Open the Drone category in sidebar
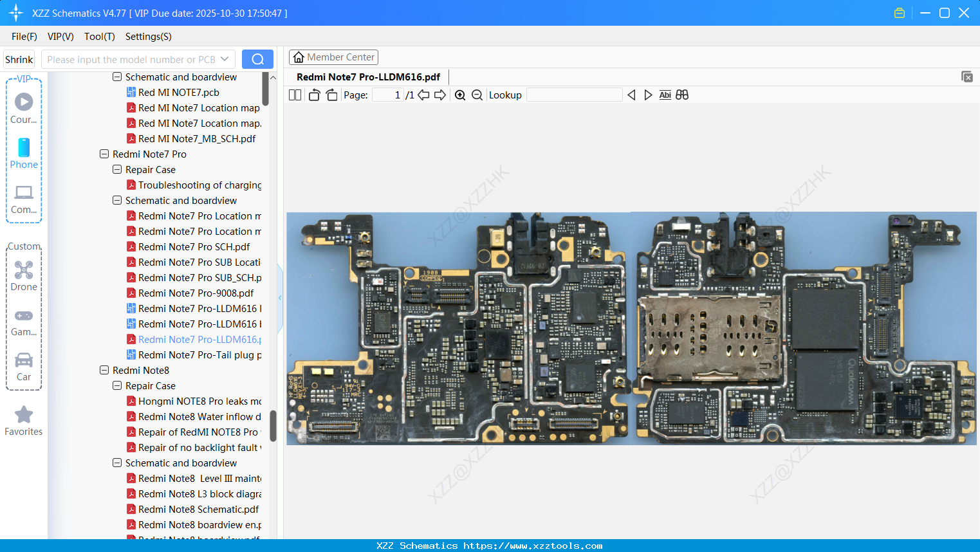Image resolution: width=980 pixels, height=552 pixels. tap(24, 276)
